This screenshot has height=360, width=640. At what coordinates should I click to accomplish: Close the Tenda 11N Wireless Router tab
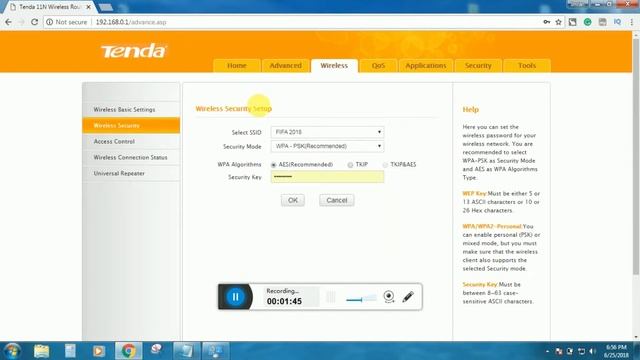tap(89, 7)
